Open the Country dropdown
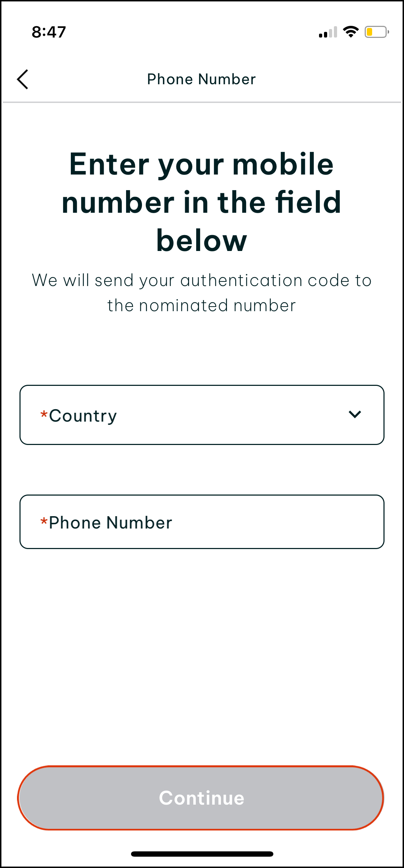Image resolution: width=404 pixels, height=868 pixels. [202, 415]
